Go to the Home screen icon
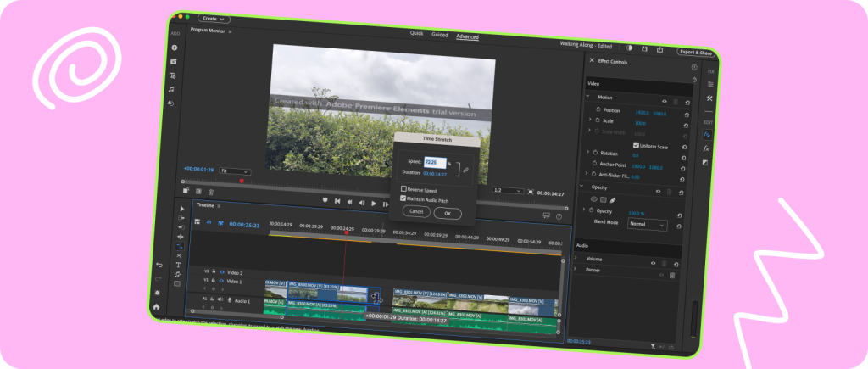This screenshot has height=369, width=868. click(156, 306)
